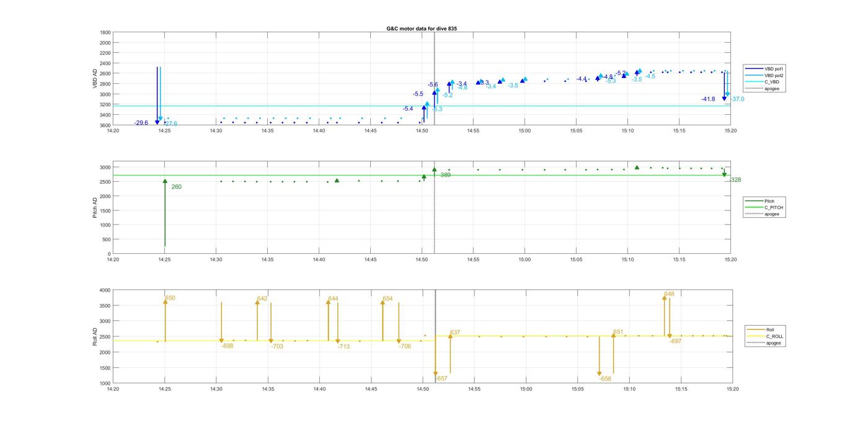The height and width of the screenshot is (430, 868).
Task: Click the '648' roll data label
Action: tap(669, 294)
